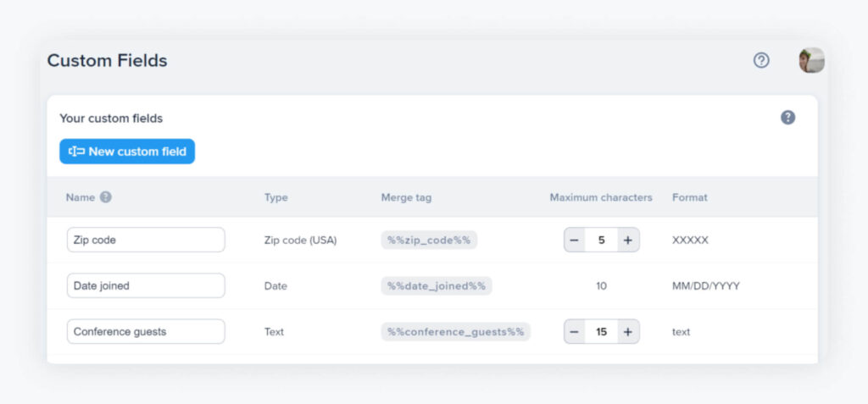Increase maximum characters for Conference guests

click(627, 331)
